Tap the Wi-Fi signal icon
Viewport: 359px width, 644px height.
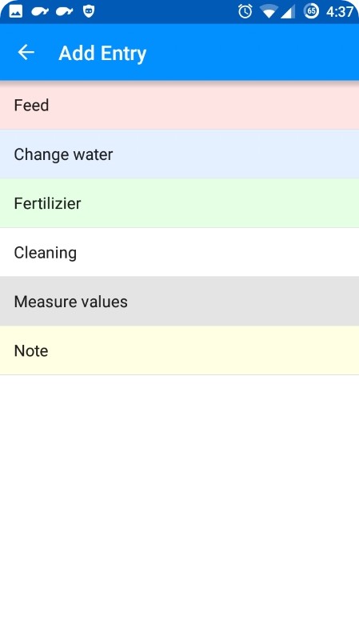coord(269,12)
